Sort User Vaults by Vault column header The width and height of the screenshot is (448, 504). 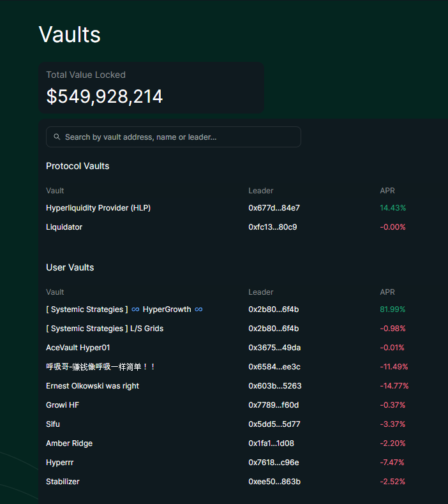[55, 292]
